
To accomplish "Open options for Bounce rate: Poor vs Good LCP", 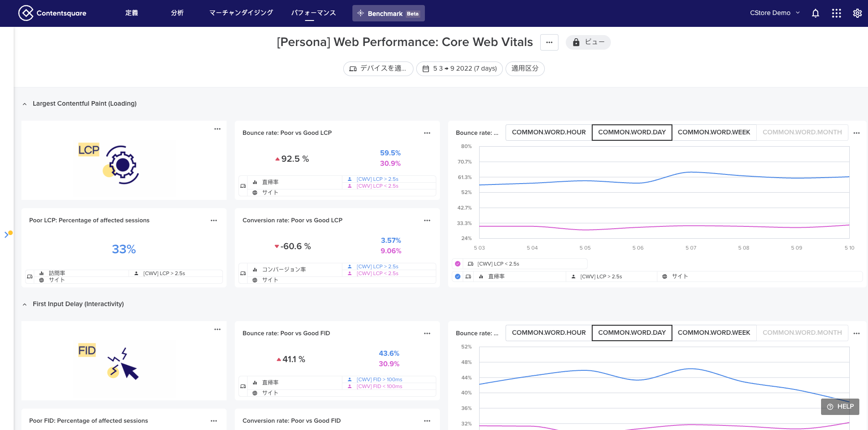I will click(x=427, y=133).
